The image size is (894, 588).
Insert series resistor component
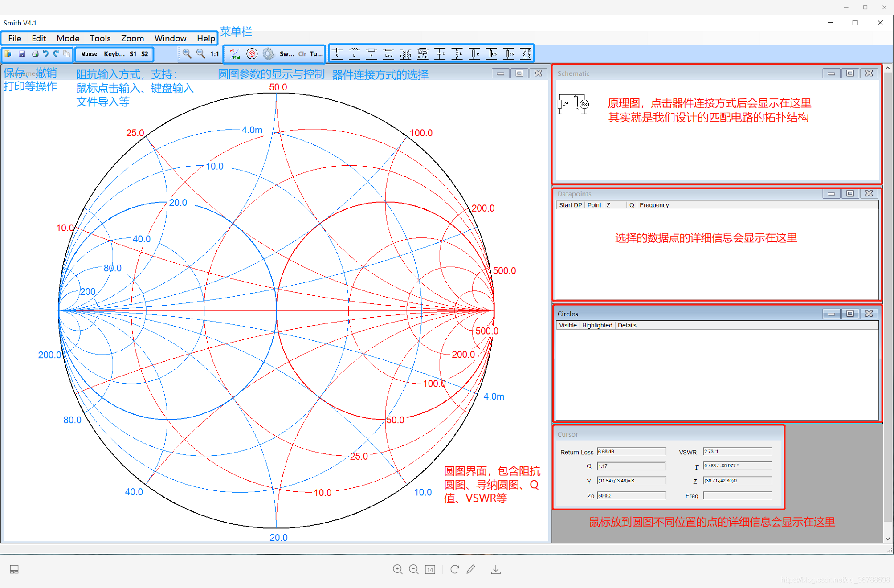(x=371, y=53)
